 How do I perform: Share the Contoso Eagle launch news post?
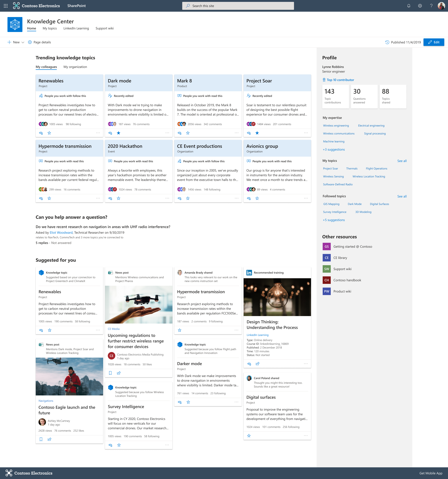pos(49,439)
